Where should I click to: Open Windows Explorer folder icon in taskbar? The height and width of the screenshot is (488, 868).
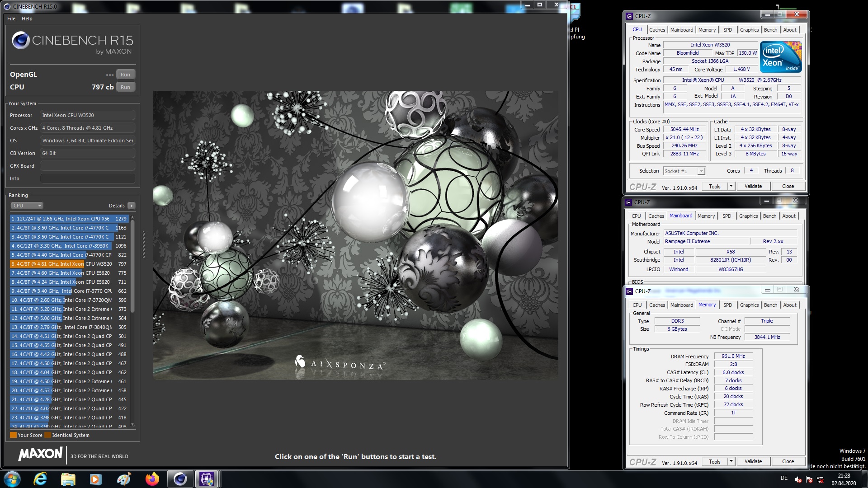(x=68, y=479)
